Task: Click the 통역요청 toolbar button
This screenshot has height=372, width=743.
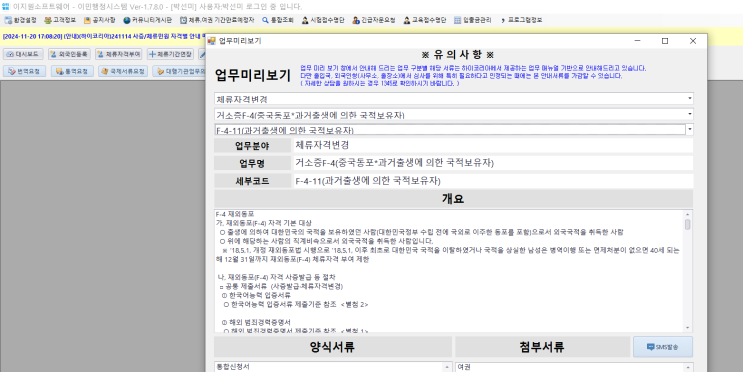Action: [72, 72]
